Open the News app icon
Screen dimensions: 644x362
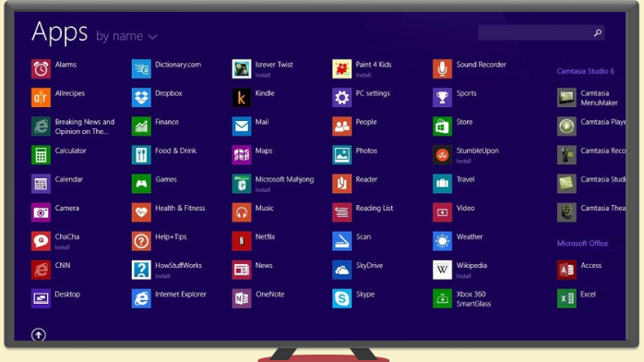click(242, 270)
